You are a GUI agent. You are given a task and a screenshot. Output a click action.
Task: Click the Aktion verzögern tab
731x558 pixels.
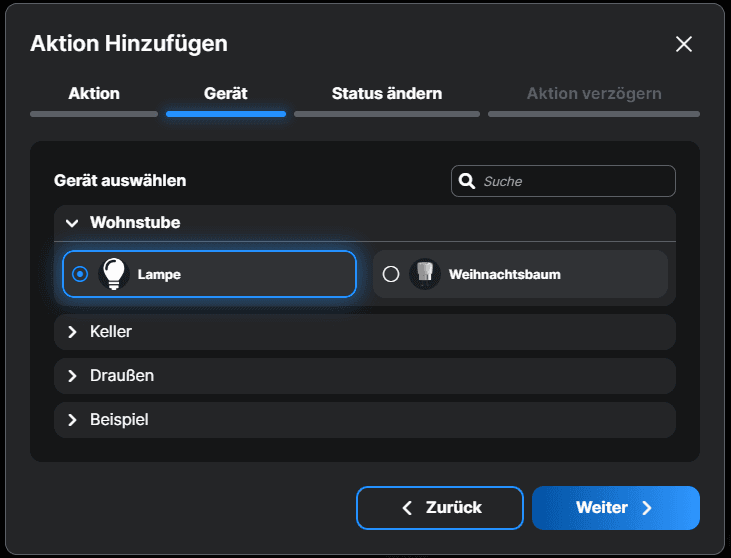pos(594,94)
